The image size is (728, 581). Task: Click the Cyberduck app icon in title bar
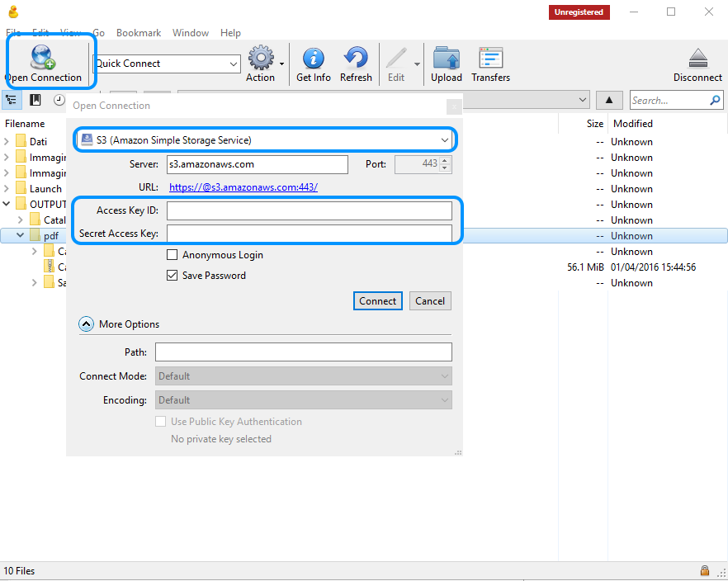[x=13, y=12]
